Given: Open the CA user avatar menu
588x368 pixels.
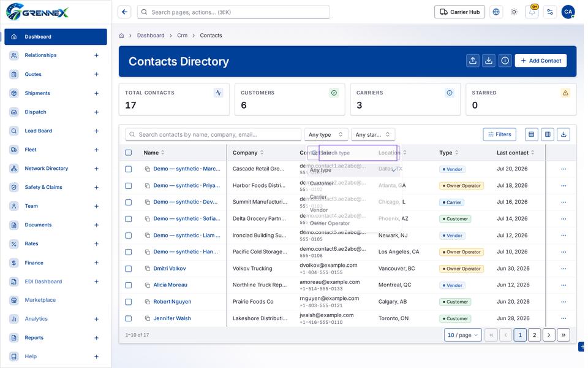Looking at the screenshot, I should click(x=568, y=12).
